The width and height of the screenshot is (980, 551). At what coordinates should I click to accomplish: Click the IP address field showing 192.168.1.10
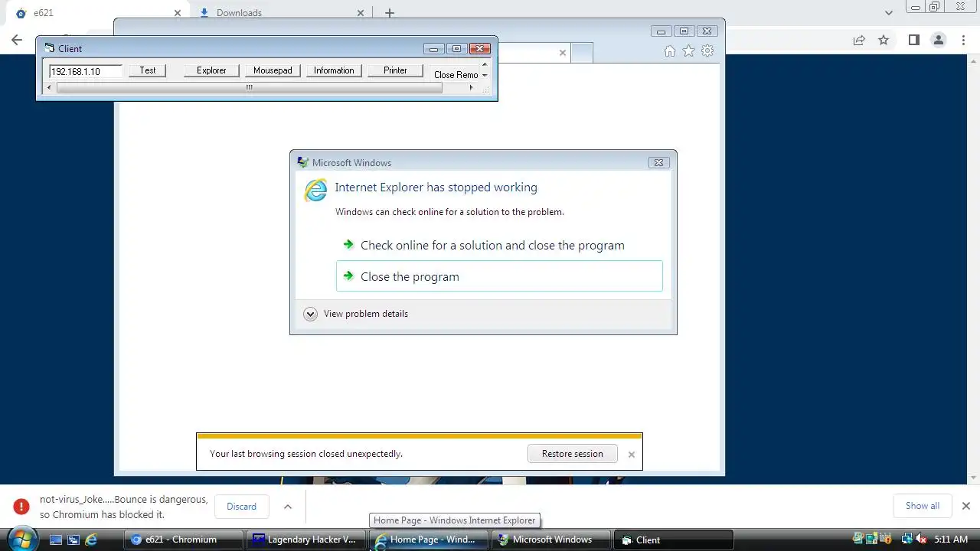(x=85, y=71)
